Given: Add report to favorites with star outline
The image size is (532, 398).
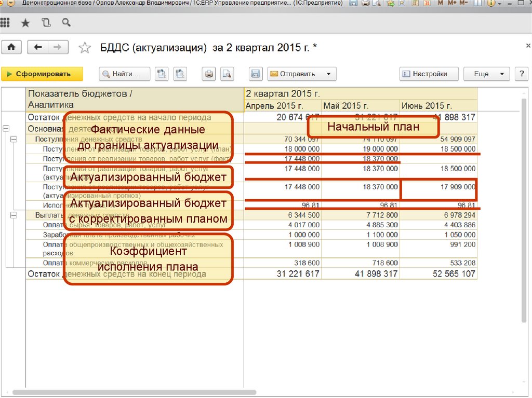Looking at the screenshot, I should click(x=84, y=48).
